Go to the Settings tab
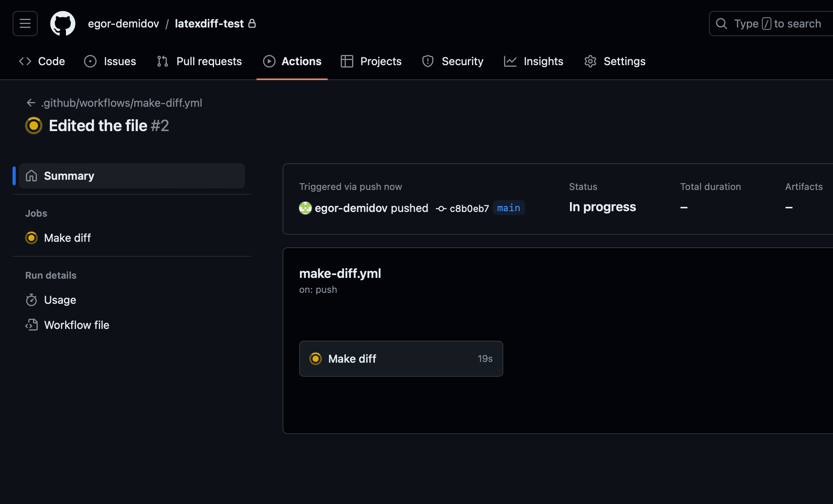This screenshot has width=833, height=504. [615, 61]
